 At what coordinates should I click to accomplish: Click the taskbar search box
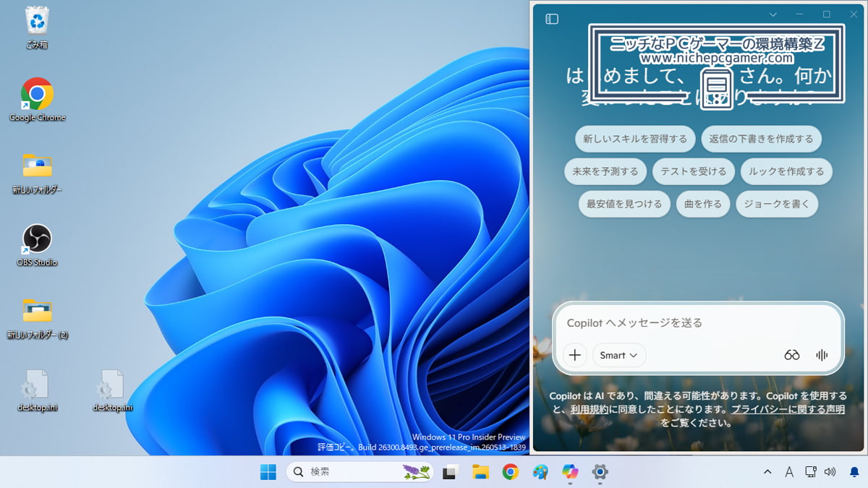[359, 472]
